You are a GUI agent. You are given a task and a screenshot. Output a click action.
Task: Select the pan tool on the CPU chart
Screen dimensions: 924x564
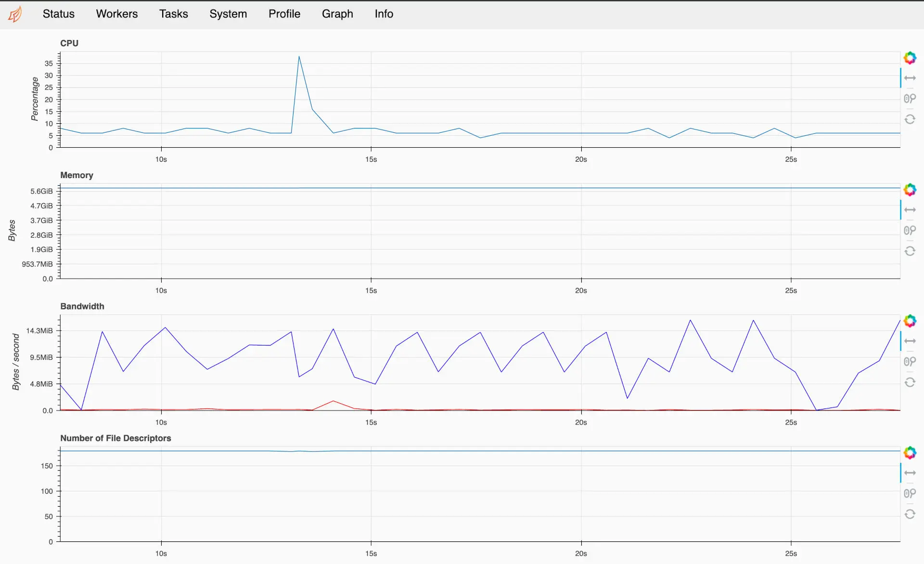(911, 77)
